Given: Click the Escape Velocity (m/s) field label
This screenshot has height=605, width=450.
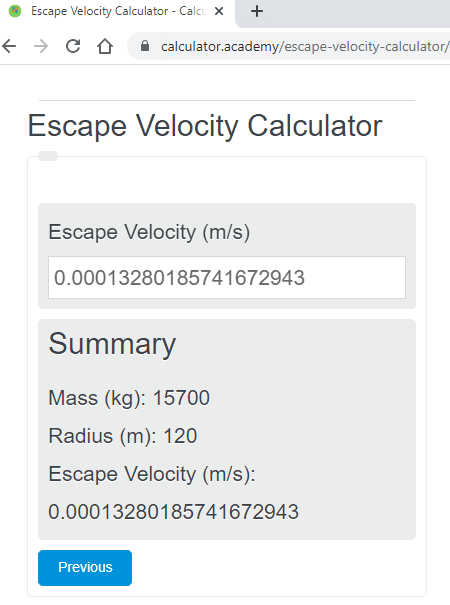Looking at the screenshot, I should coord(149,232).
